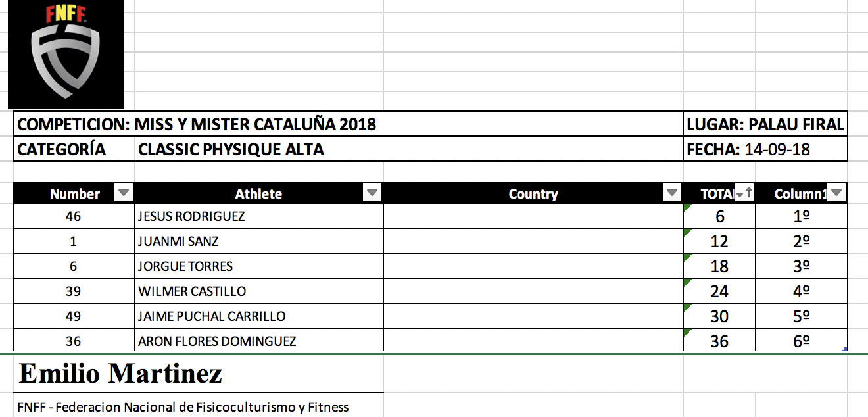
Task: Open the Athlete column filter dropdown
Action: click(x=372, y=193)
